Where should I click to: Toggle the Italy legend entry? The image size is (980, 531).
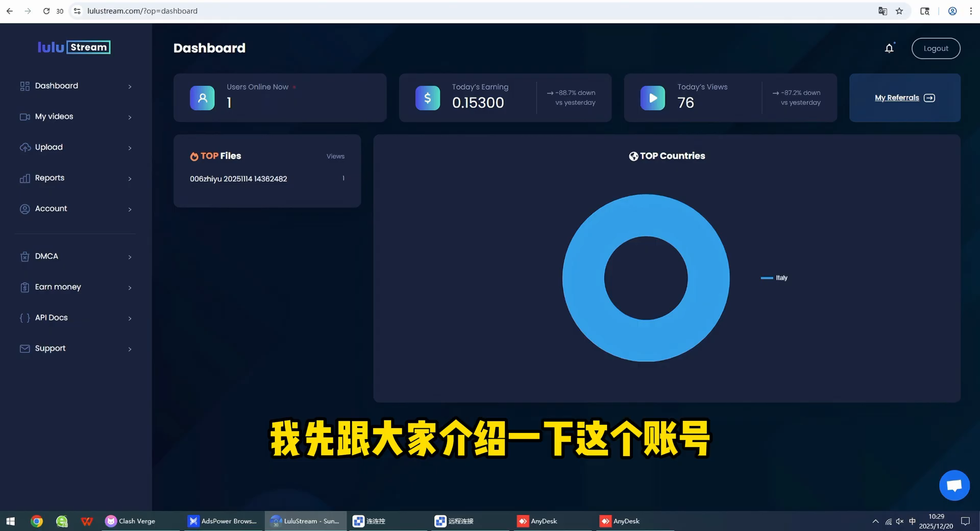click(x=774, y=278)
